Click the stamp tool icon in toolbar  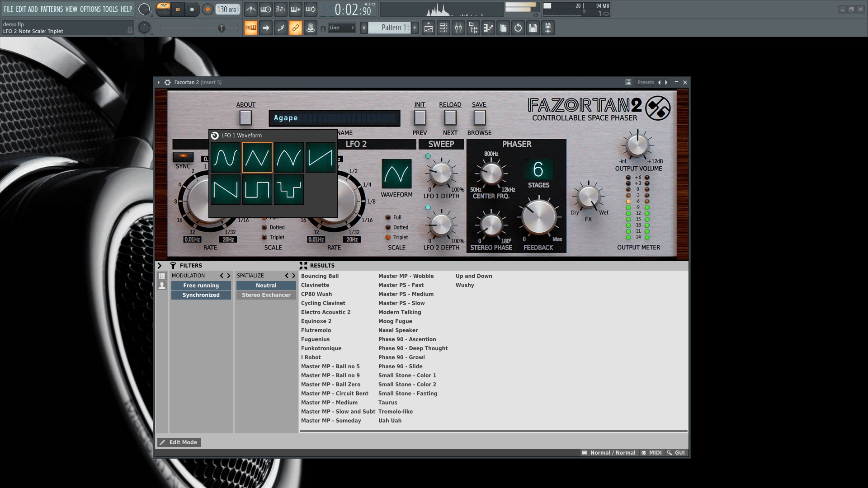311,28
